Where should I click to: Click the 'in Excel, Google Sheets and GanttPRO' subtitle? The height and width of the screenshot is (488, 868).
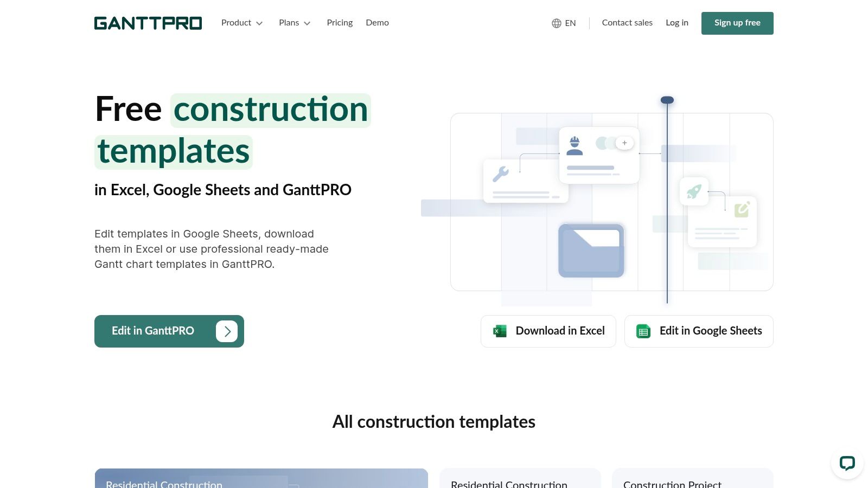pyautogui.click(x=223, y=190)
